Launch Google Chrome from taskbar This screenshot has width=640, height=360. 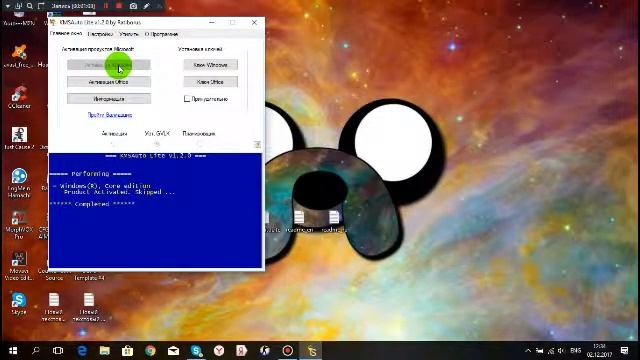(x=150, y=351)
